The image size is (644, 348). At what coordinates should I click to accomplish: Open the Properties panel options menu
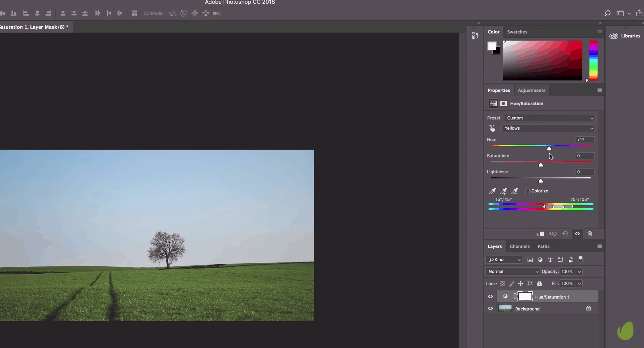point(600,90)
